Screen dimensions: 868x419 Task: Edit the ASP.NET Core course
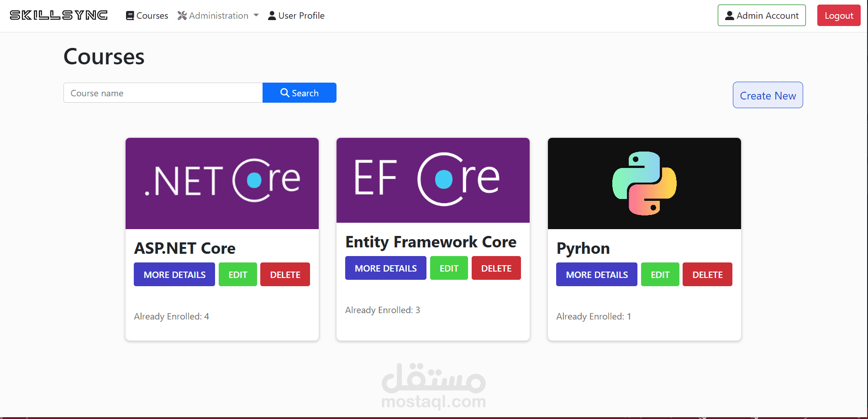point(238,274)
